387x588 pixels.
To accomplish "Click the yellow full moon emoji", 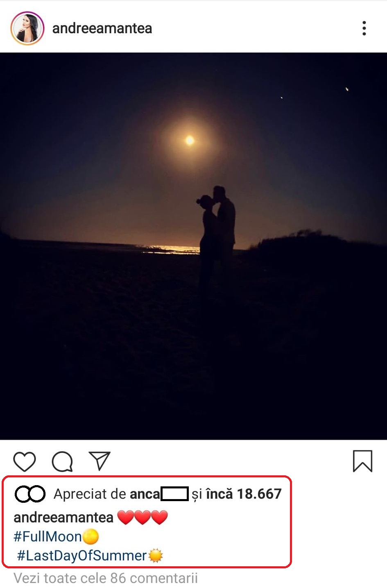I will pyautogui.click(x=91, y=536).
